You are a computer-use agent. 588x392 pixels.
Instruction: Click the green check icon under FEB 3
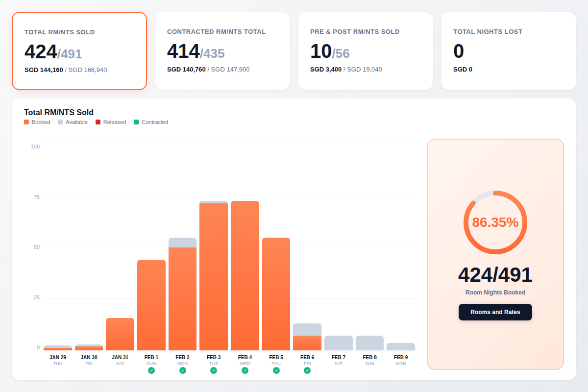[214, 371]
